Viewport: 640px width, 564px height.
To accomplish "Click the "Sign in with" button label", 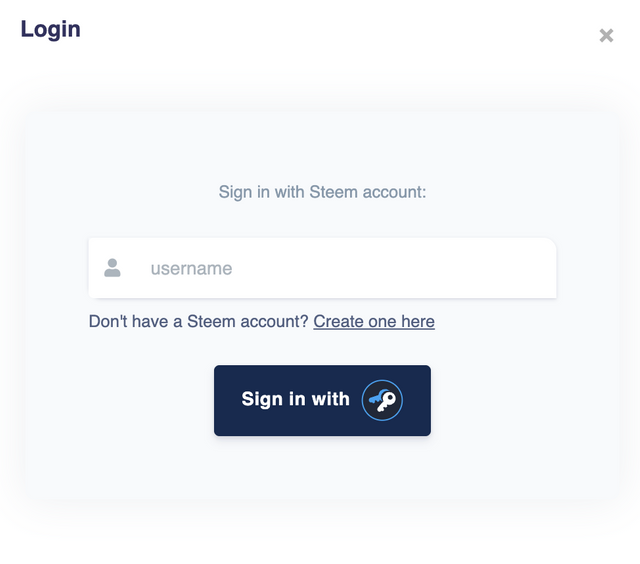I will point(295,399).
